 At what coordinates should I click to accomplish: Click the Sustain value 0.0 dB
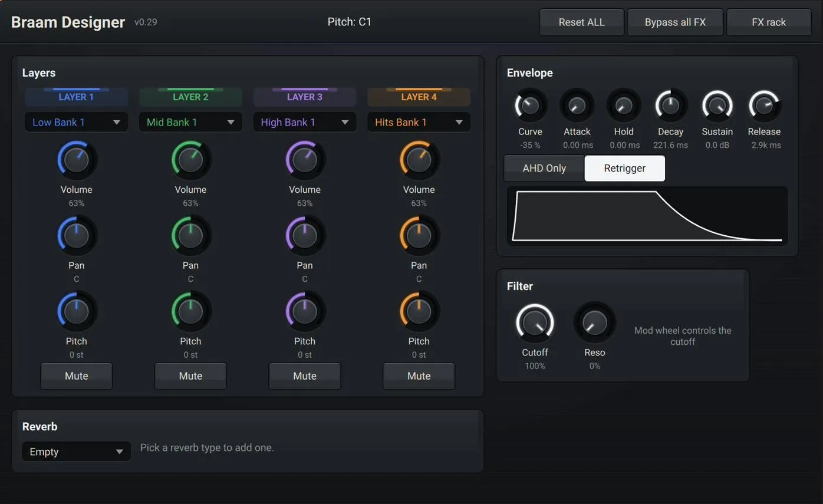717,145
